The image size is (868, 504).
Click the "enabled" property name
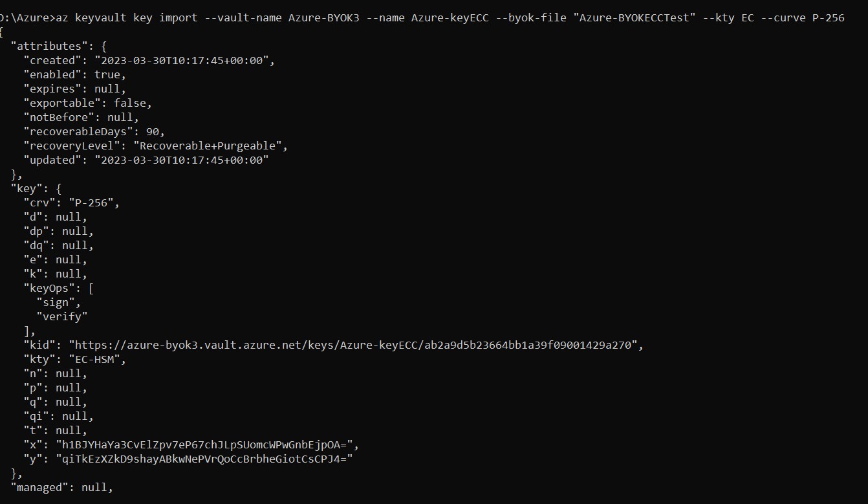pyautogui.click(x=52, y=74)
